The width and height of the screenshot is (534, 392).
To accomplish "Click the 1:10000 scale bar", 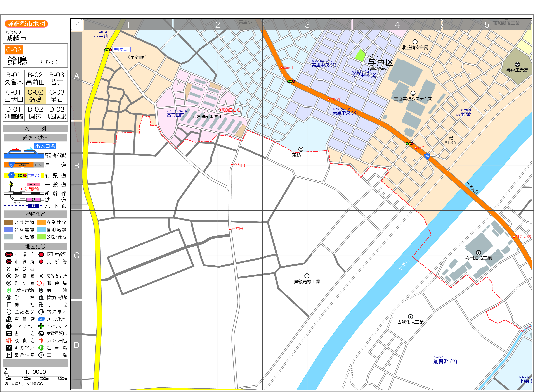I will pyautogui.click(x=35, y=376).
